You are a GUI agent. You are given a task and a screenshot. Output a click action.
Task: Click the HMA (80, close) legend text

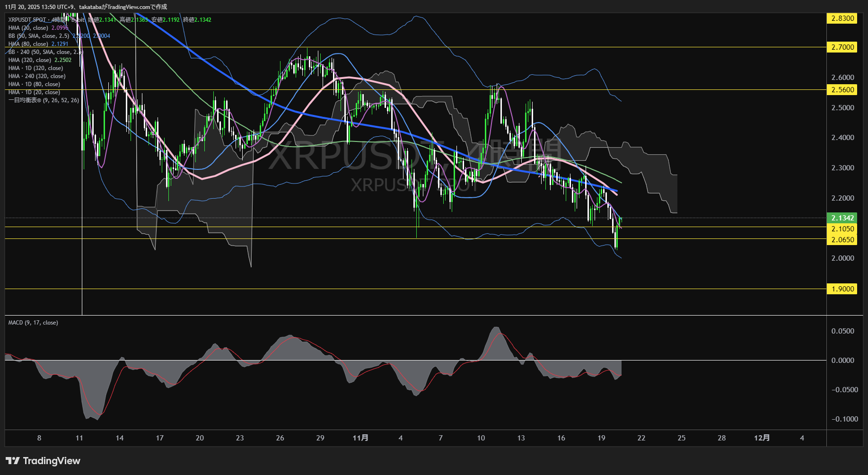pyautogui.click(x=28, y=44)
